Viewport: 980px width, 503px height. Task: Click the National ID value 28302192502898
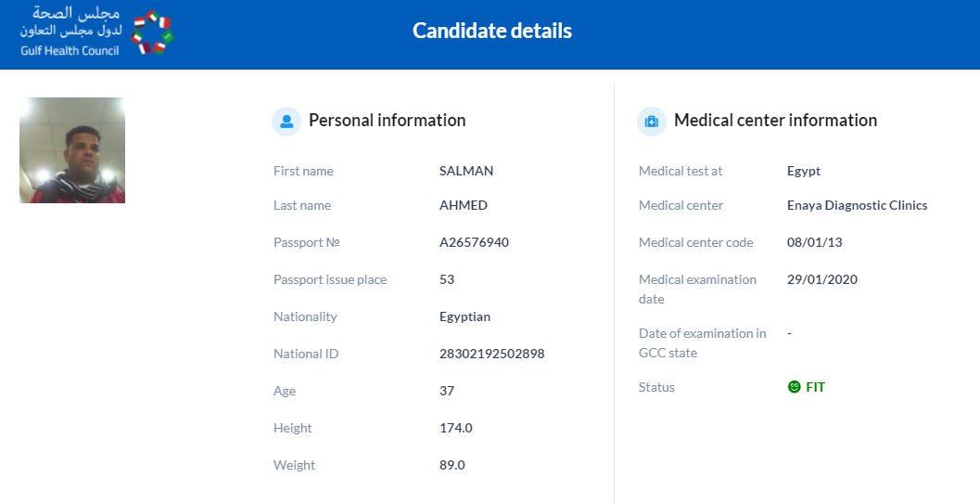tap(492, 354)
